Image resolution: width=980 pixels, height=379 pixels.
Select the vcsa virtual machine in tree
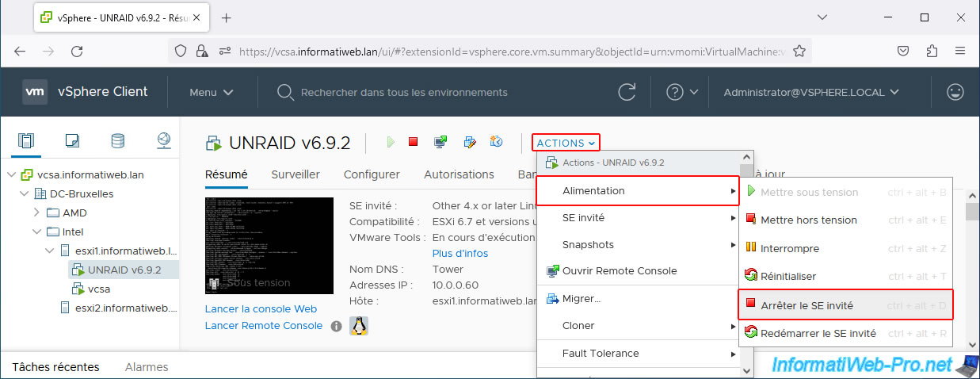[99, 289]
